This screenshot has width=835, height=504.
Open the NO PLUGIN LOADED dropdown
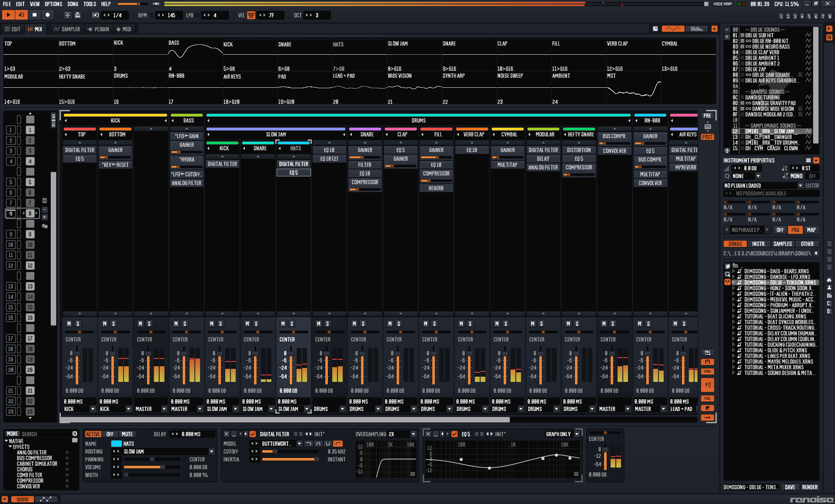pos(800,186)
